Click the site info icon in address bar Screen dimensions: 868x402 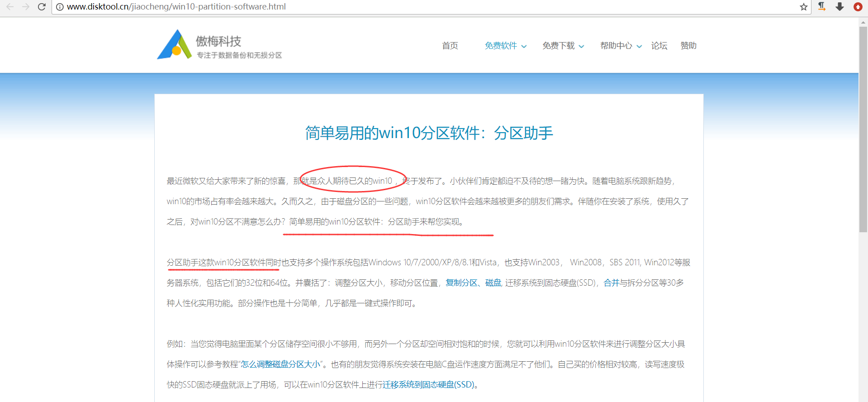[x=60, y=7]
